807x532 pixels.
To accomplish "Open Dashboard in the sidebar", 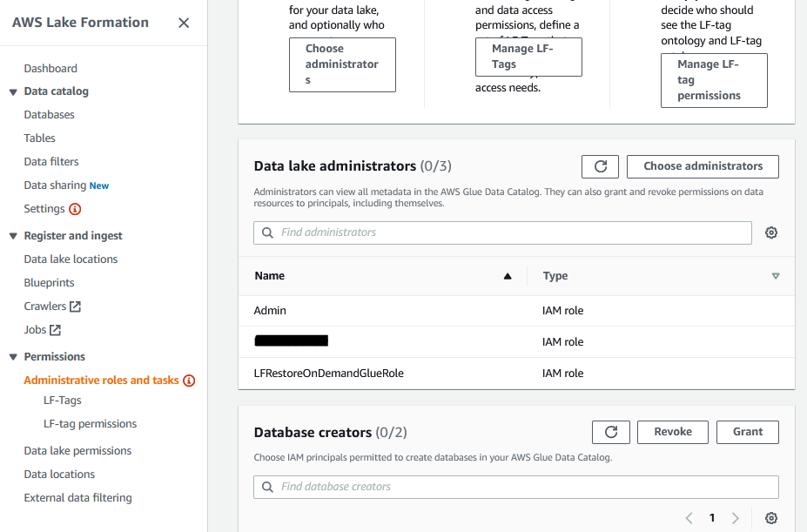I will click(x=50, y=69).
